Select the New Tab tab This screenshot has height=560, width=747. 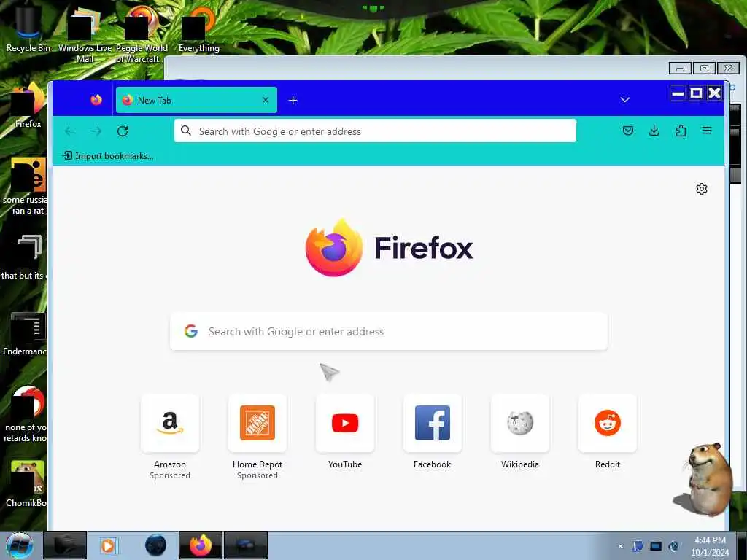pyautogui.click(x=196, y=100)
